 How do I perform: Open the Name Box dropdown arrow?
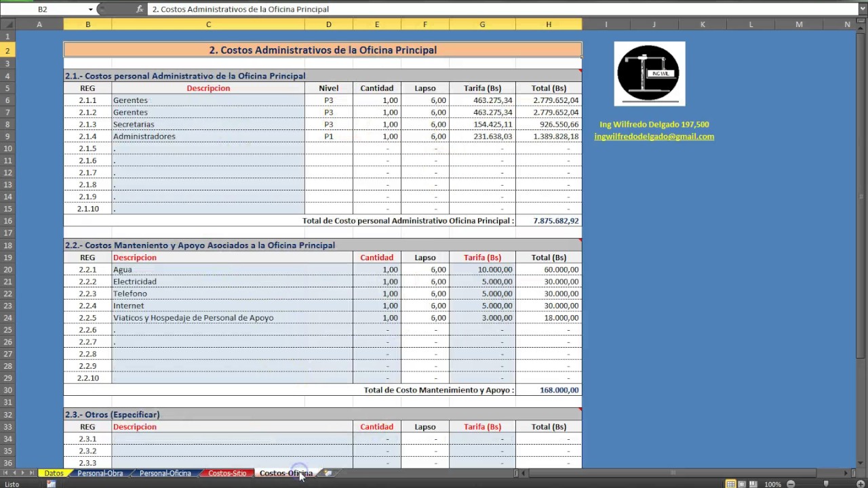(x=90, y=9)
